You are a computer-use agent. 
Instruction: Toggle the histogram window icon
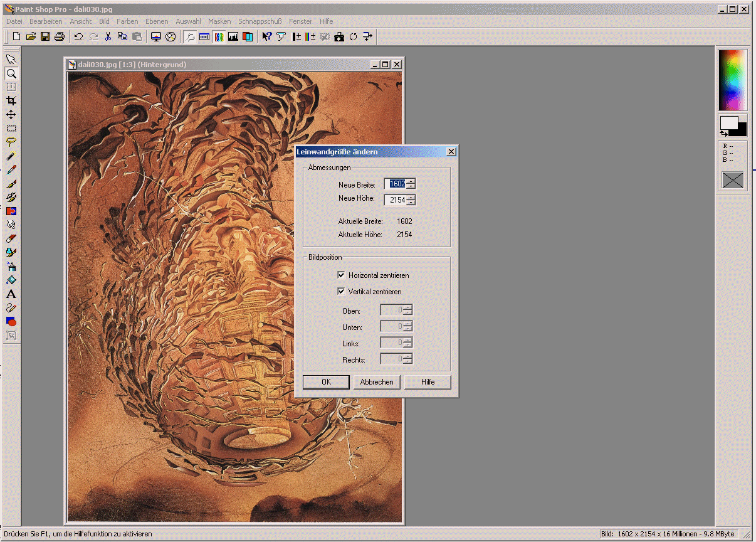(x=233, y=36)
